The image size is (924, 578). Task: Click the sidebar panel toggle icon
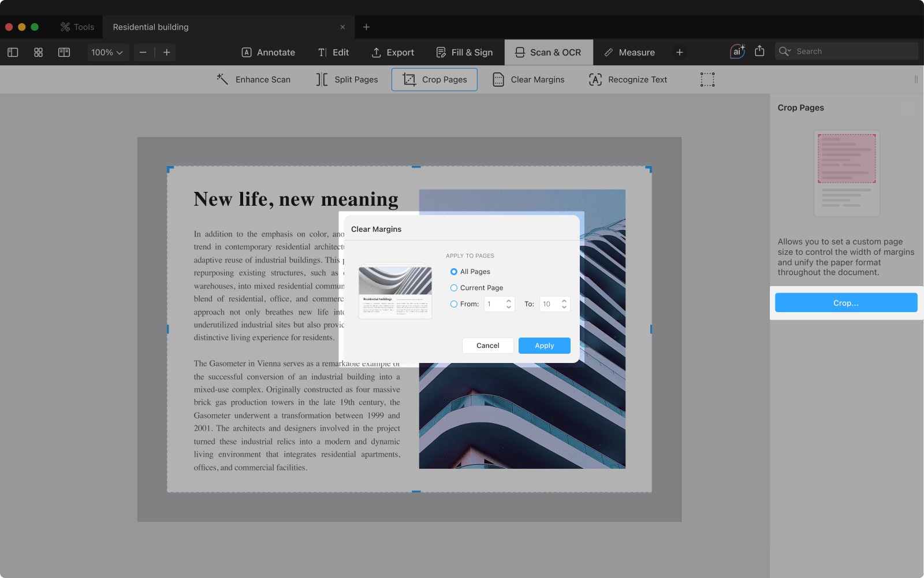13,53
